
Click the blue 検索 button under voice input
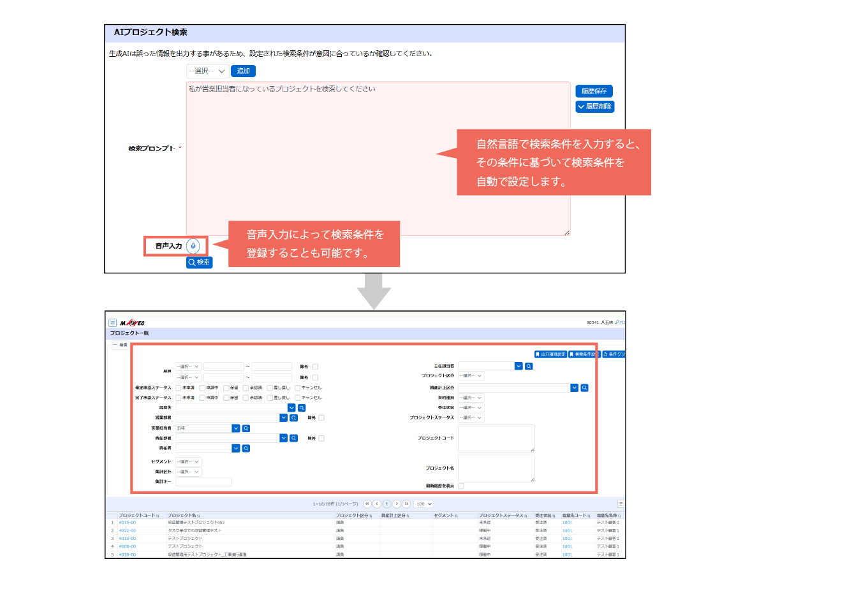pyautogui.click(x=199, y=263)
